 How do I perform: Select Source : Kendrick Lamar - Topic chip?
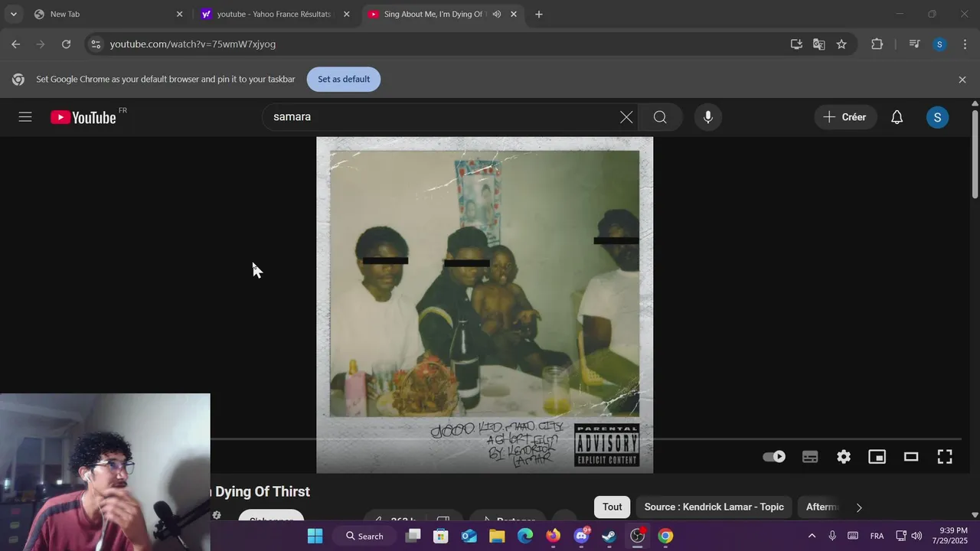pos(714,507)
